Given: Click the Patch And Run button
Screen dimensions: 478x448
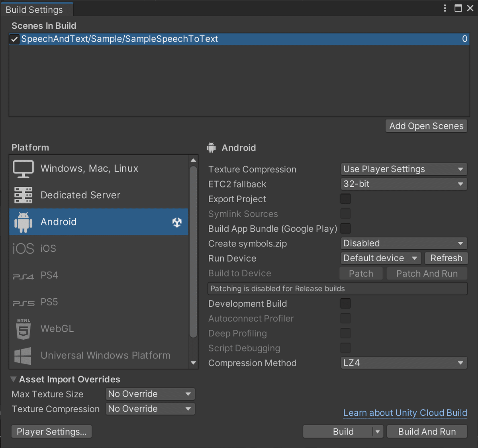Looking at the screenshot, I should [427, 274].
